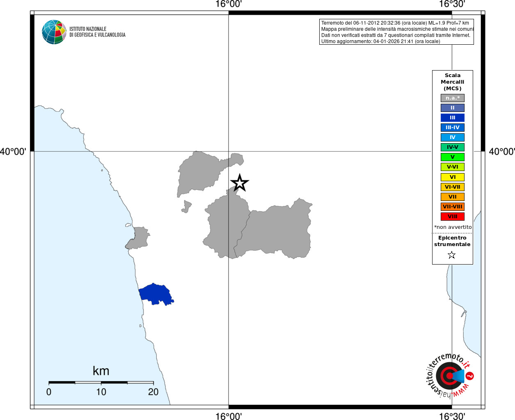Click the '*non avvertito' legend note

point(453,227)
